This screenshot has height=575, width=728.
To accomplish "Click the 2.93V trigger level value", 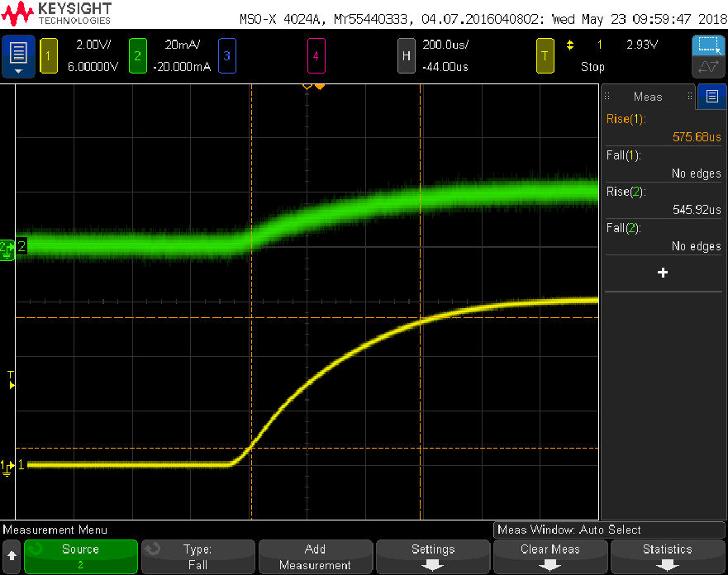I will [x=642, y=45].
